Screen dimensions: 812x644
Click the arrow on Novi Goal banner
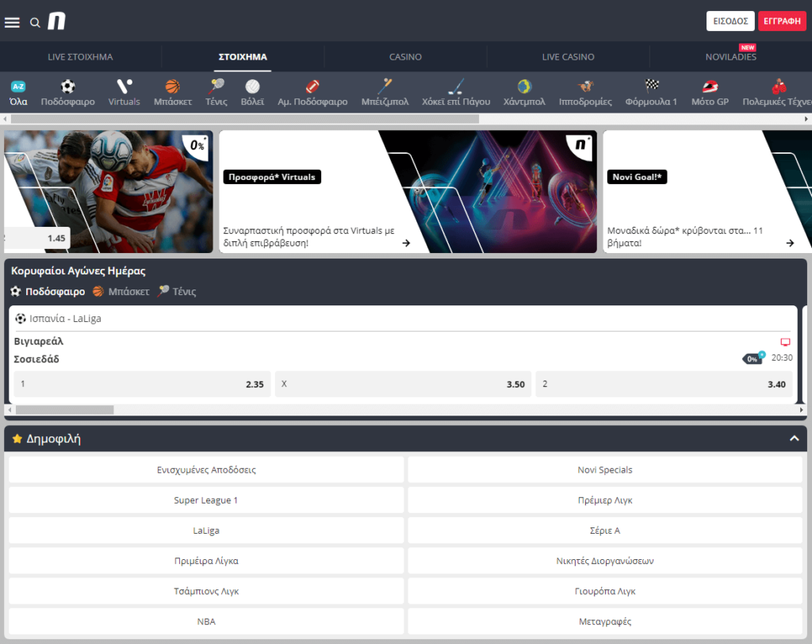coord(790,243)
